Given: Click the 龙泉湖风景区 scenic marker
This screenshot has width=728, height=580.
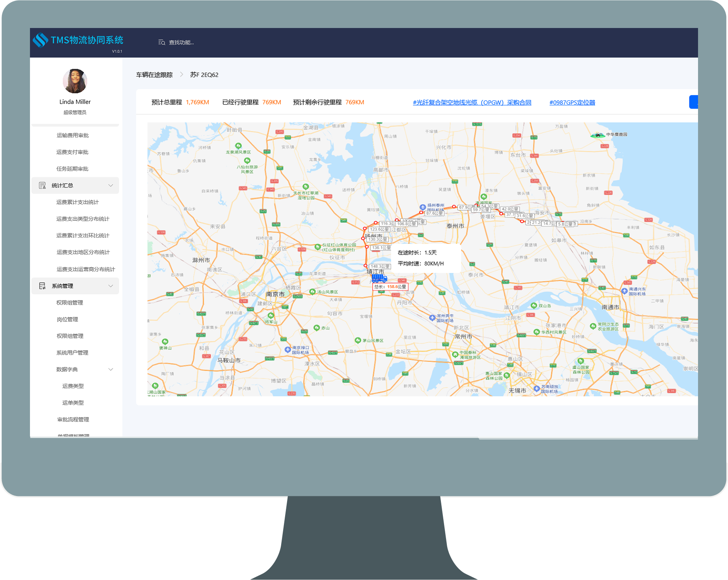Looking at the screenshot, I should point(238,146).
